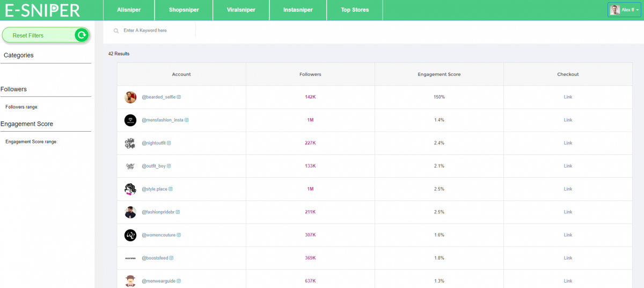The height and width of the screenshot is (288, 644).
Task: Click the search magnifier icon
Action: coord(116,31)
